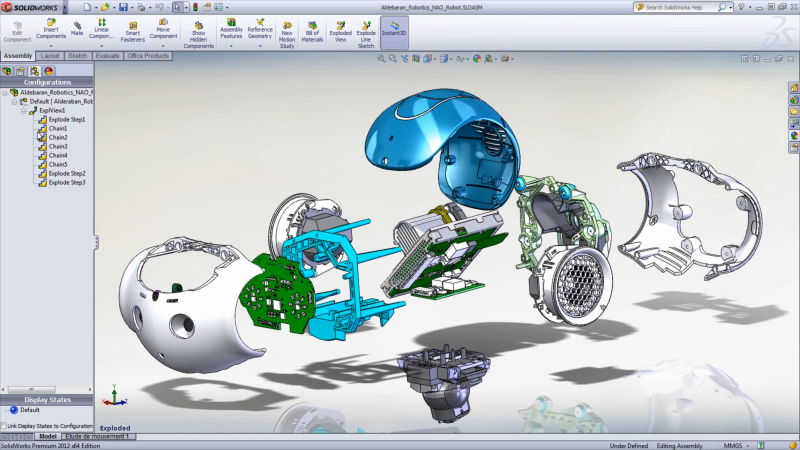
Task: Click Zoom to Fit in the view toolbar
Action: [x=382, y=59]
